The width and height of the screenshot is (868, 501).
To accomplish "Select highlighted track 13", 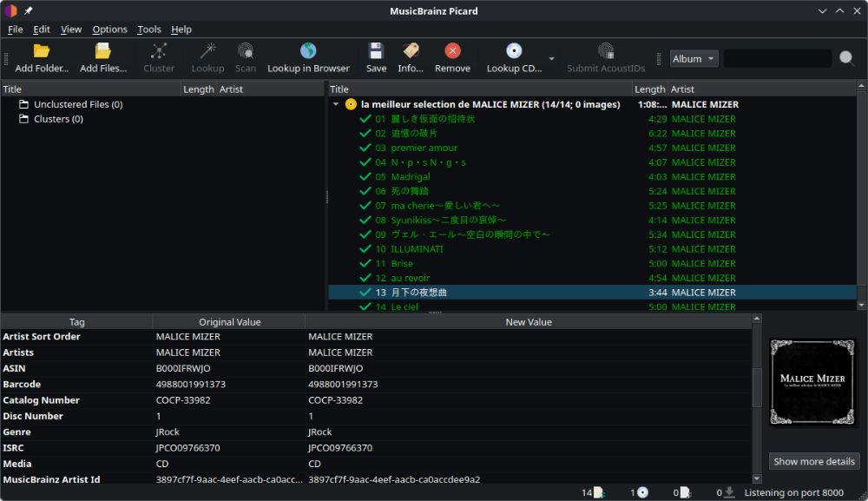I will click(x=592, y=293).
